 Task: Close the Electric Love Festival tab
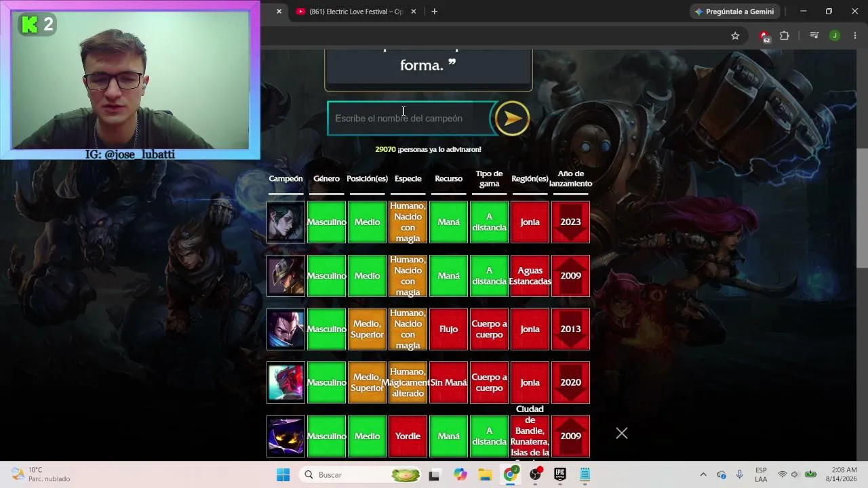click(414, 12)
